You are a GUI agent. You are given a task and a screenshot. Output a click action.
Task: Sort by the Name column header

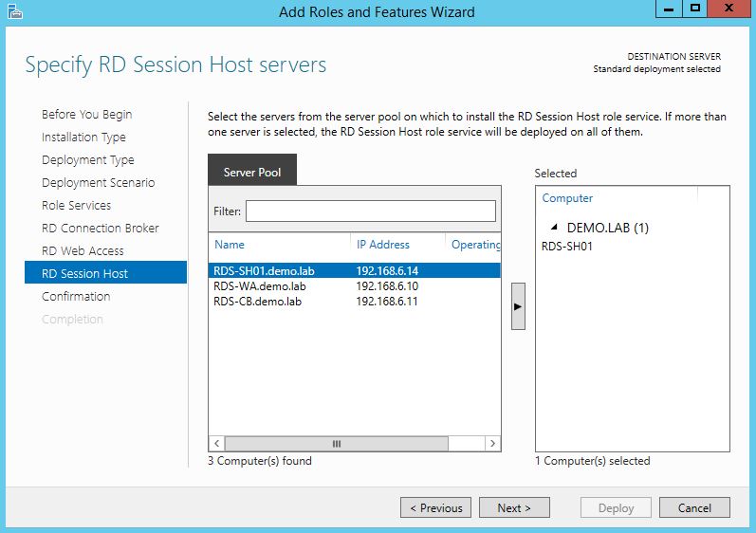click(230, 245)
